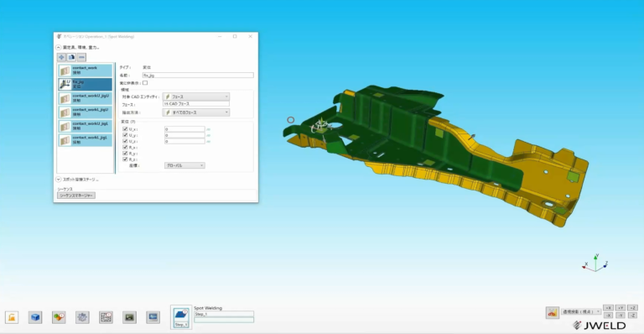Uncheck the U_x displacement checkbox
This screenshot has width=644, height=334.
coord(125,129)
